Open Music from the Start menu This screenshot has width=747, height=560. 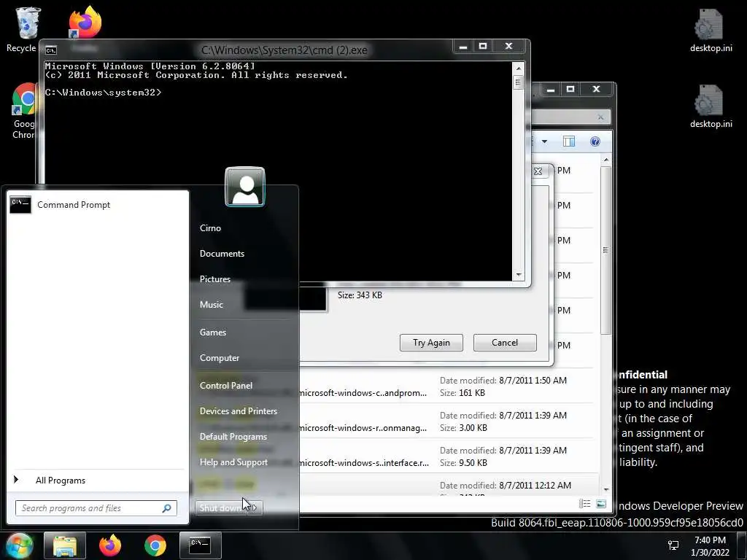point(211,305)
